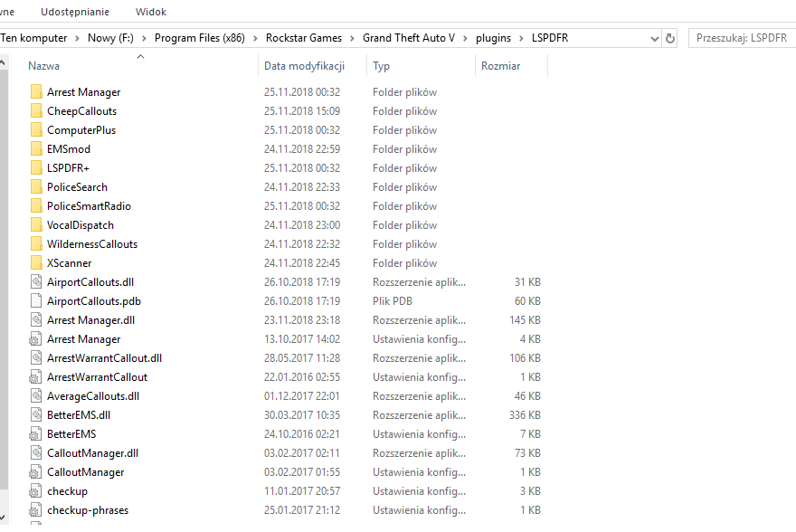Click the CheepCallouts folder icon

(x=36, y=110)
